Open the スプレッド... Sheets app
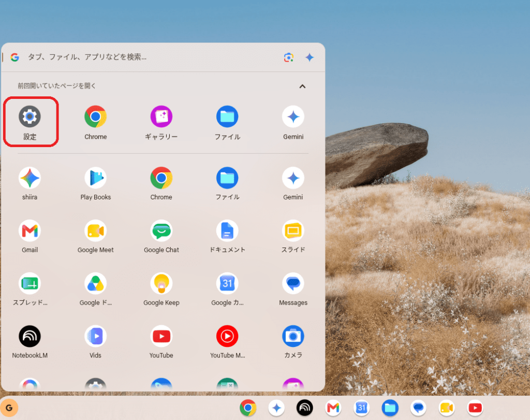This screenshot has height=420, width=530. point(30,289)
